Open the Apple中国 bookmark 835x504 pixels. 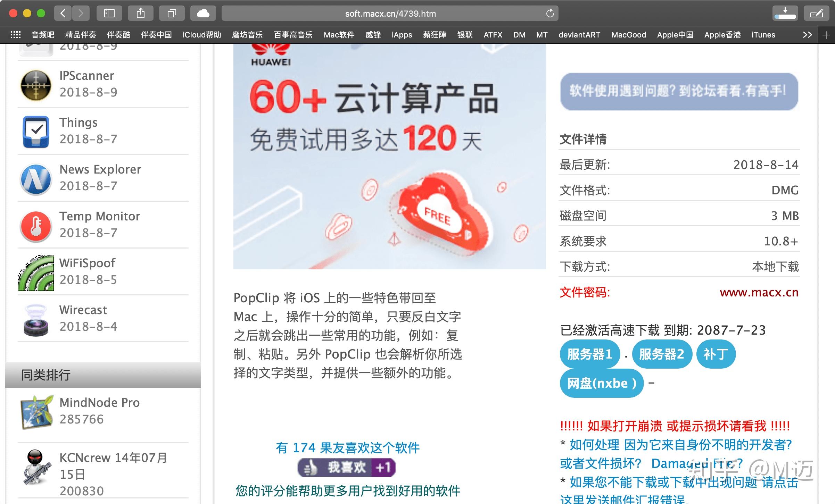click(x=675, y=35)
